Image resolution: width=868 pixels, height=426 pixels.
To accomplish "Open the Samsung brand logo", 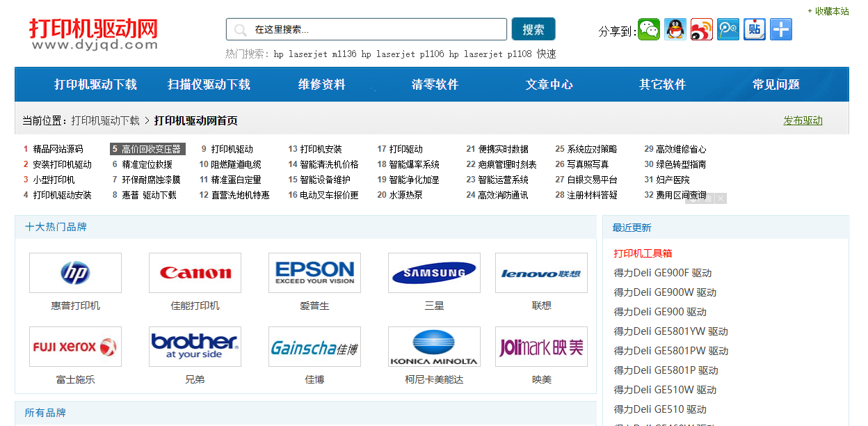I will [434, 273].
